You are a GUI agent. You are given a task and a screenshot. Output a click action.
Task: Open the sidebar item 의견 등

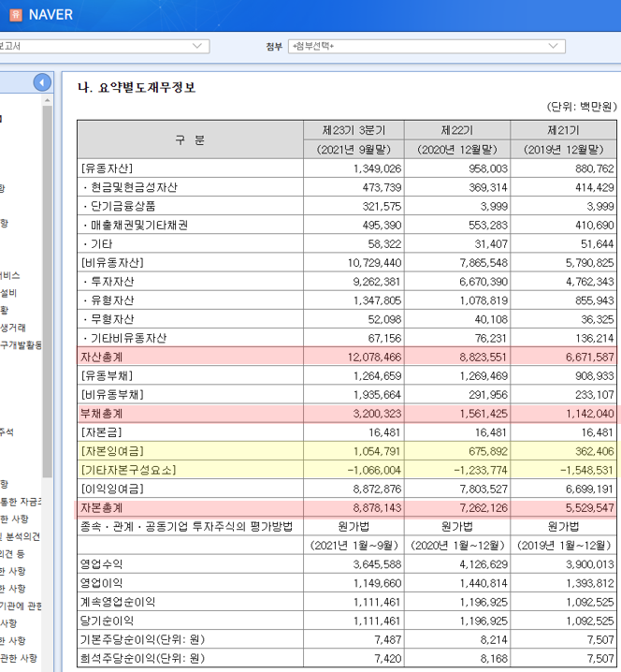coord(12,554)
